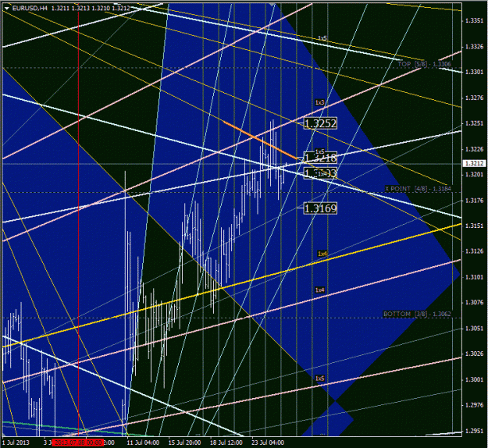Click the 1.3126 price scale value
This screenshot has height=448, width=488.
click(x=474, y=251)
